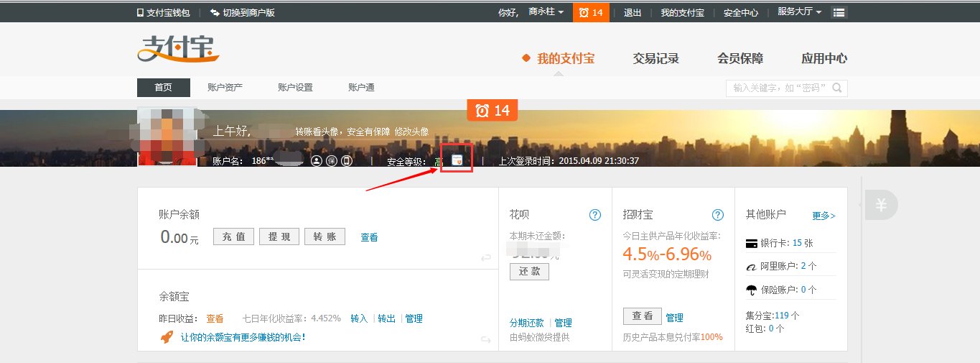This screenshot has width=980, height=363.
Task: Click 管理 in the 余额宝 row
Action: coord(414,318)
